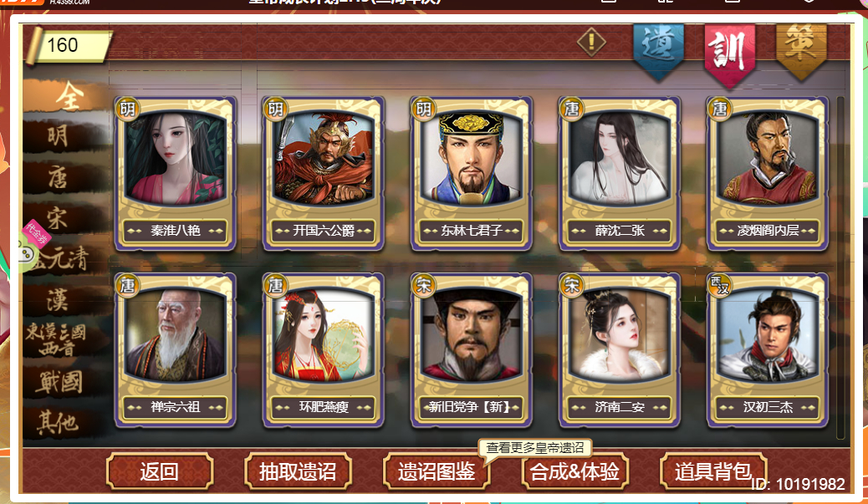Click the card list vertical scrollbar
The width and height of the screenshot is (868, 504).
840,267
